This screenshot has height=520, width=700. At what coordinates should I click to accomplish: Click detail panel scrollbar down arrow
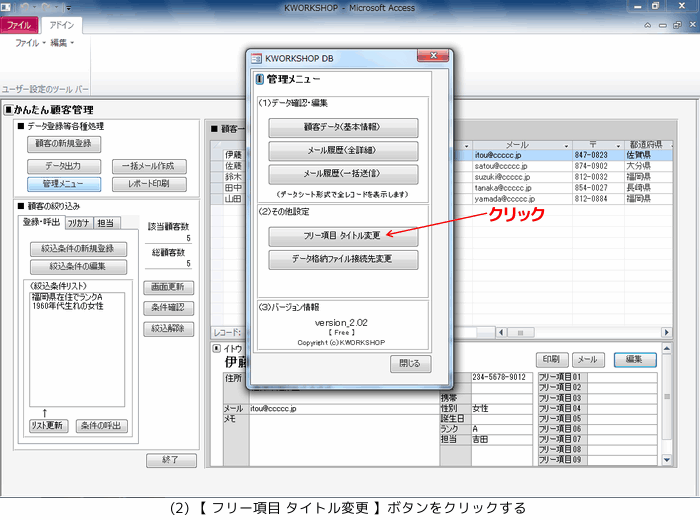pos(667,460)
